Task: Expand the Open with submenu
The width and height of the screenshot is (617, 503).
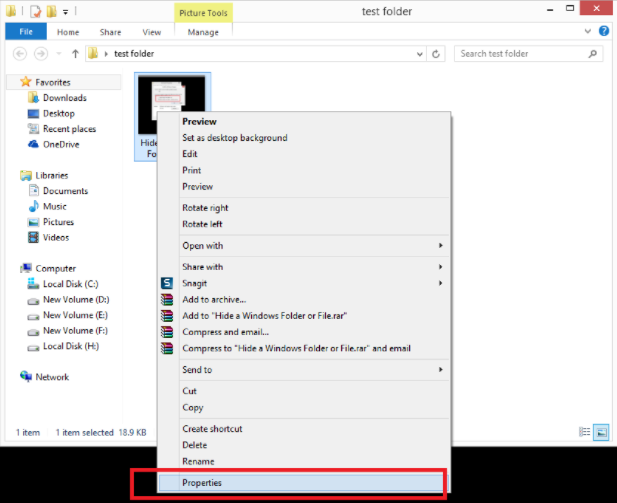Action: pyautogui.click(x=441, y=245)
